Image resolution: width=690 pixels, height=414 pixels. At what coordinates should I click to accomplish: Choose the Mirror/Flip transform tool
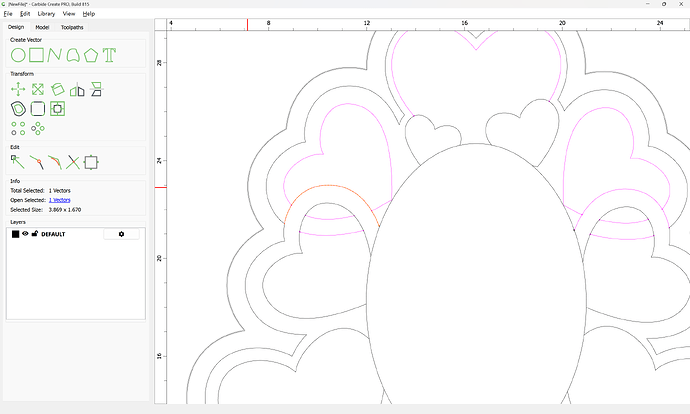(x=77, y=89)
